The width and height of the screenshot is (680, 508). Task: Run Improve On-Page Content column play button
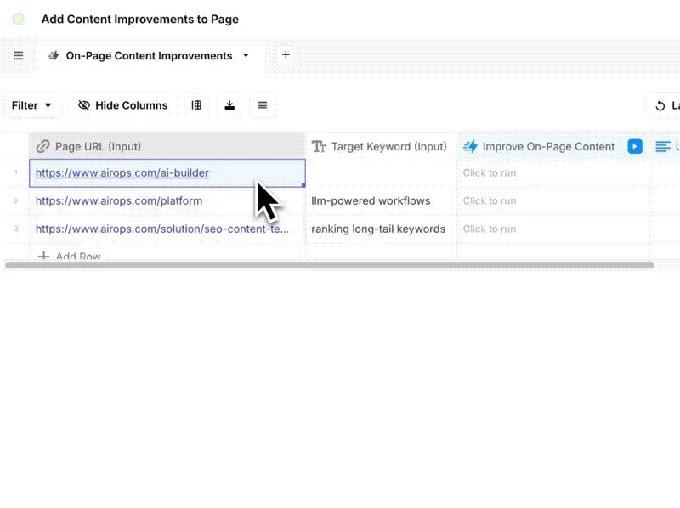pyautogui.click(x=635, y=146)
